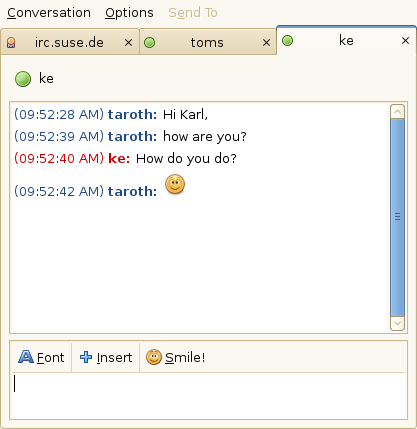Select the ke conversation tab
Screen dimensions: 417x429
pyautogui.click(x=346, y=41)
